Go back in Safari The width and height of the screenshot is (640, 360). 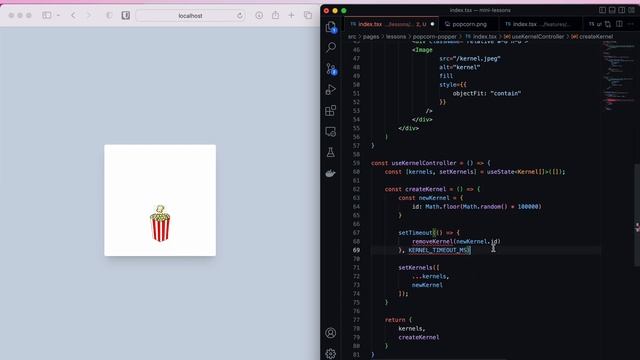pyautogui.click(x=73, y=16)
